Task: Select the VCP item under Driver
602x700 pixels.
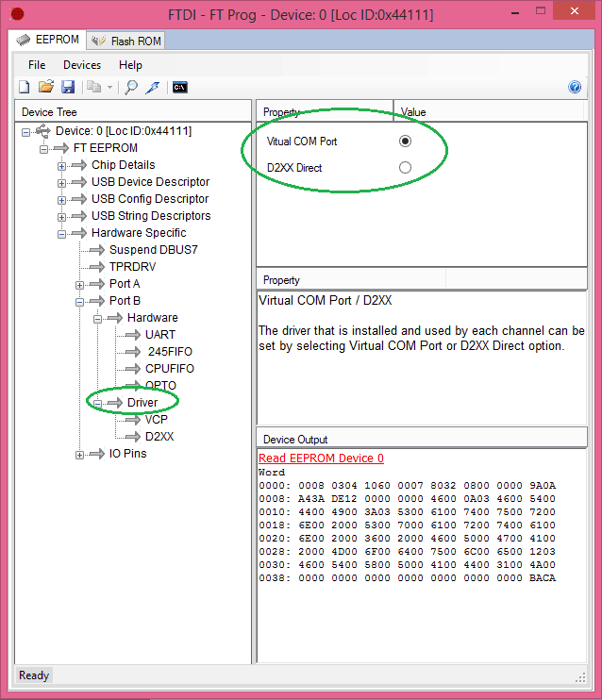Action: (157, 420)
